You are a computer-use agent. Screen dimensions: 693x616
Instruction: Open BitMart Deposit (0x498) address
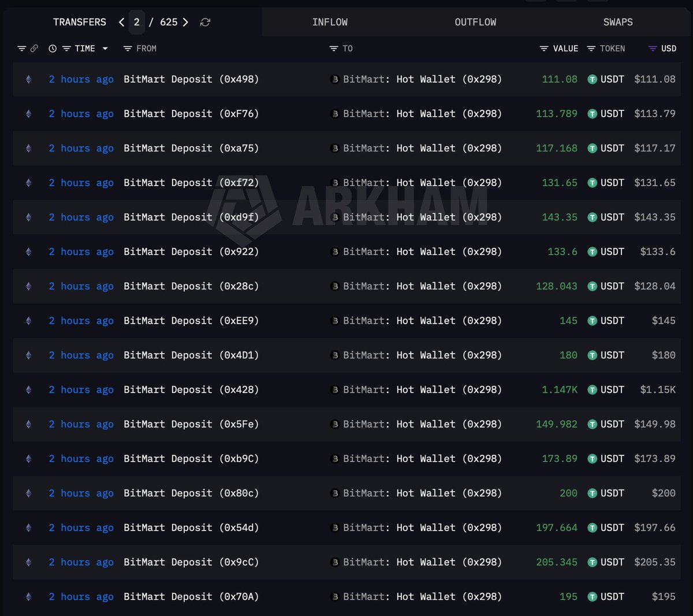(191, 79)
